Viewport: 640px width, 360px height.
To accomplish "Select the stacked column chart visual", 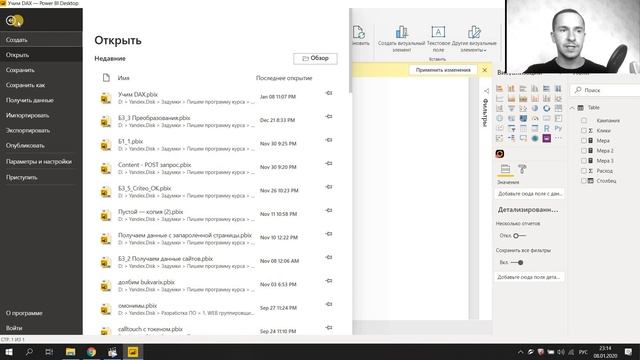I will [511, 88].
